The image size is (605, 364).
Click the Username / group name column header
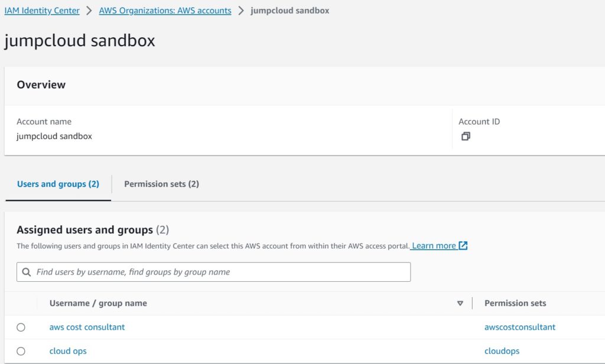(98, 303)
